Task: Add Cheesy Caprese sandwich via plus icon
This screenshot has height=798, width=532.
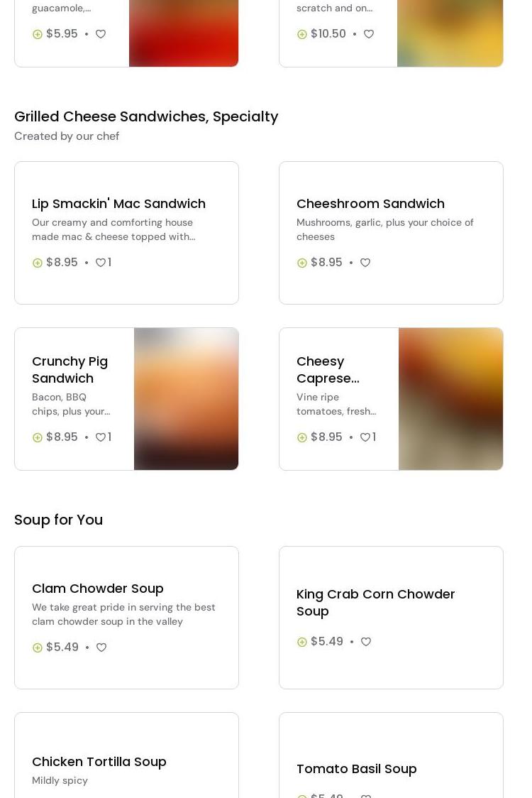Action: click(302, 437)
